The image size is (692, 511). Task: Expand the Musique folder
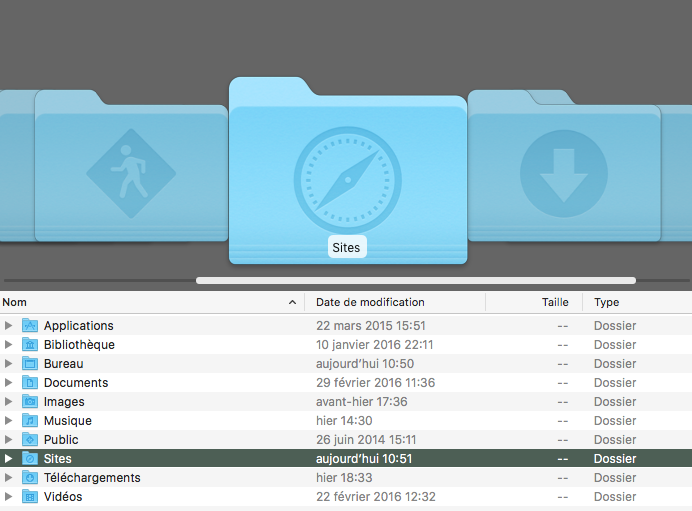click(8, 421)
